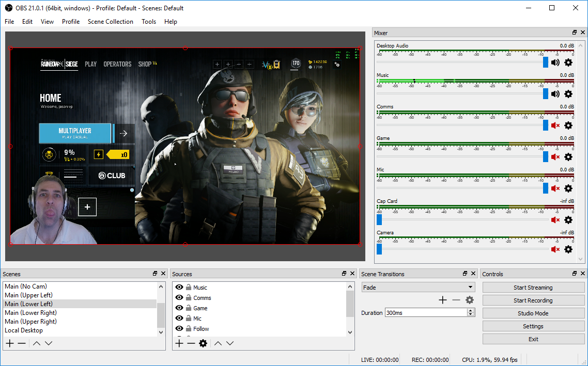Mute the Music speaker icon
588x366 pixels.
[555, 94]
